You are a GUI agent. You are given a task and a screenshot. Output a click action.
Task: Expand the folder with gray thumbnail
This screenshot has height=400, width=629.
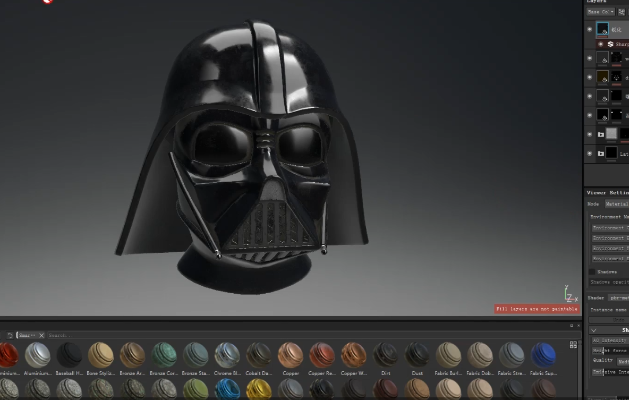pyautogui.click(x=601, y=134)
